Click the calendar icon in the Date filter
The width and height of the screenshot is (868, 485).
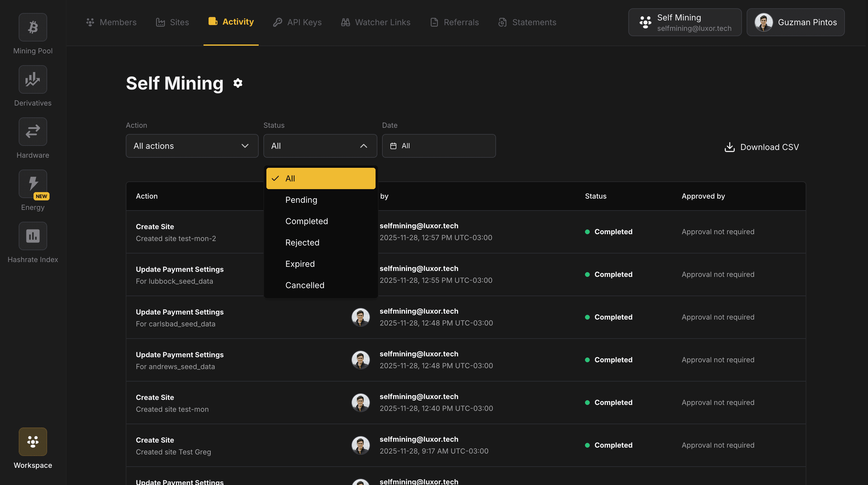[394, 146]
